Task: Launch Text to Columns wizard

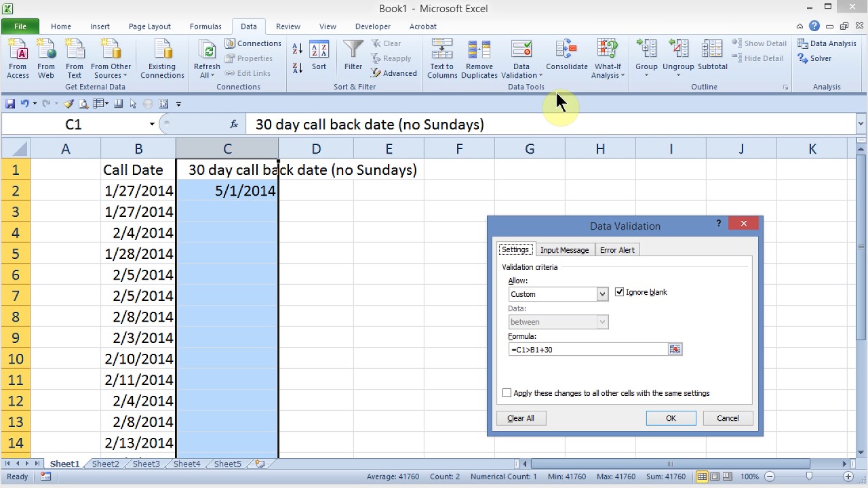Action: point(442,59)
